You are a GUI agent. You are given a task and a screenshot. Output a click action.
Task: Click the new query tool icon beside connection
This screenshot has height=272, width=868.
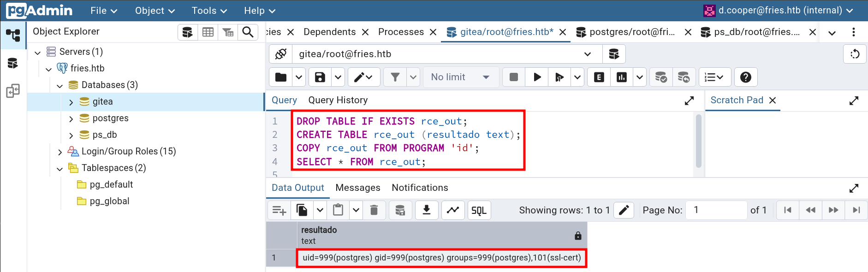click(x=614, y=54)
